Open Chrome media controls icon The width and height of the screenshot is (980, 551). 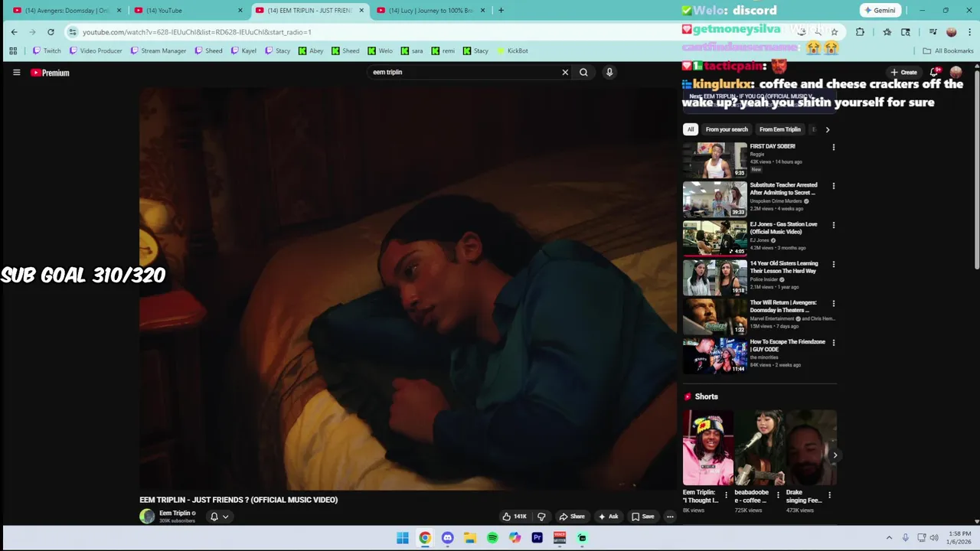[x=933, y=32]
